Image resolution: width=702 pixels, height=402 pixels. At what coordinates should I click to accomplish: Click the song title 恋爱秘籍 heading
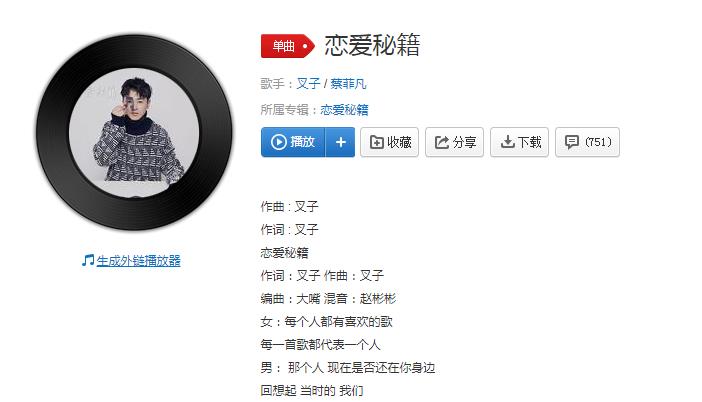[372, 45]
